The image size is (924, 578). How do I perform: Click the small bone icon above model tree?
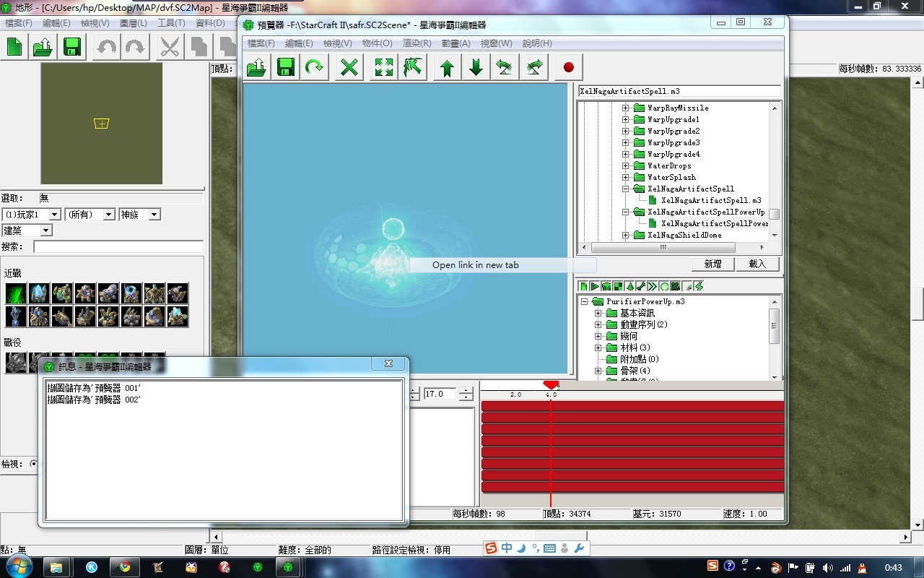641,287
